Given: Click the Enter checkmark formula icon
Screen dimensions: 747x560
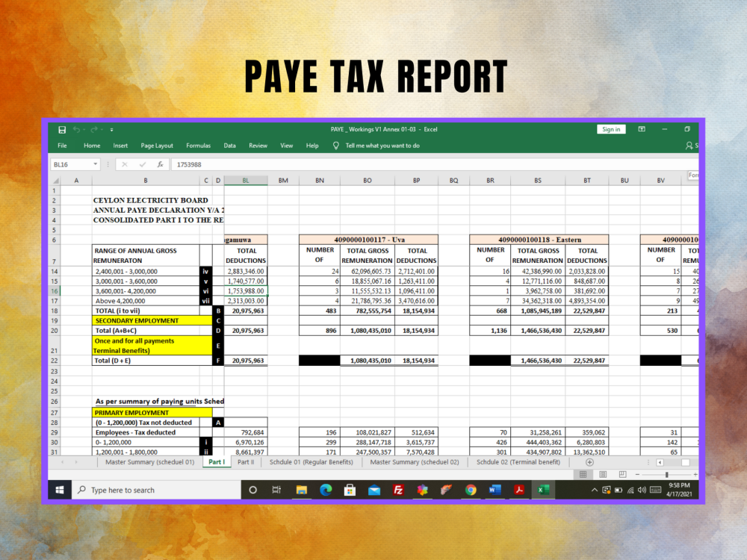Looking at the screenshot, I should tap(142, 164).
